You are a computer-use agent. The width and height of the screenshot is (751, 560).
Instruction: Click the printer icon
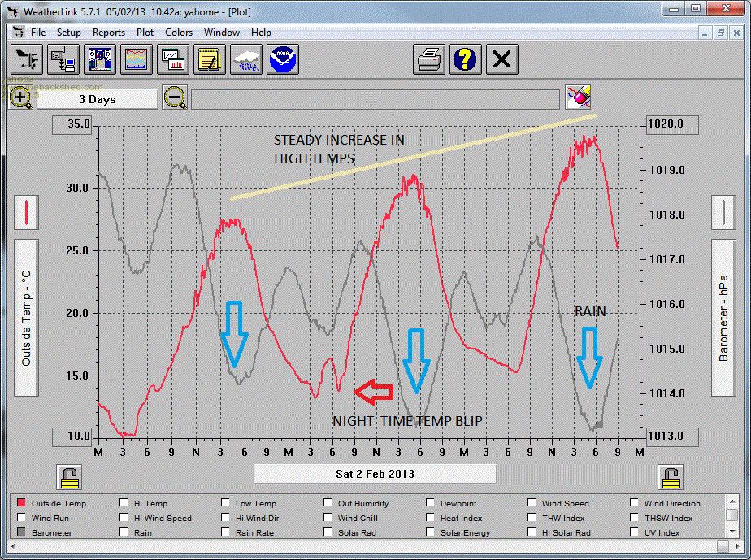(428, 59)
